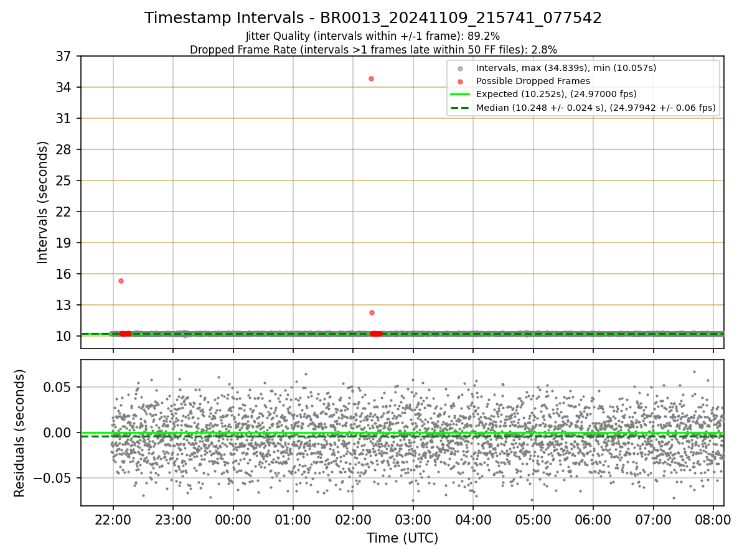Click the 'Dropped Frame Rate' subtitle text
This screenshot has width=747, height=560.
tap(373, 49)
